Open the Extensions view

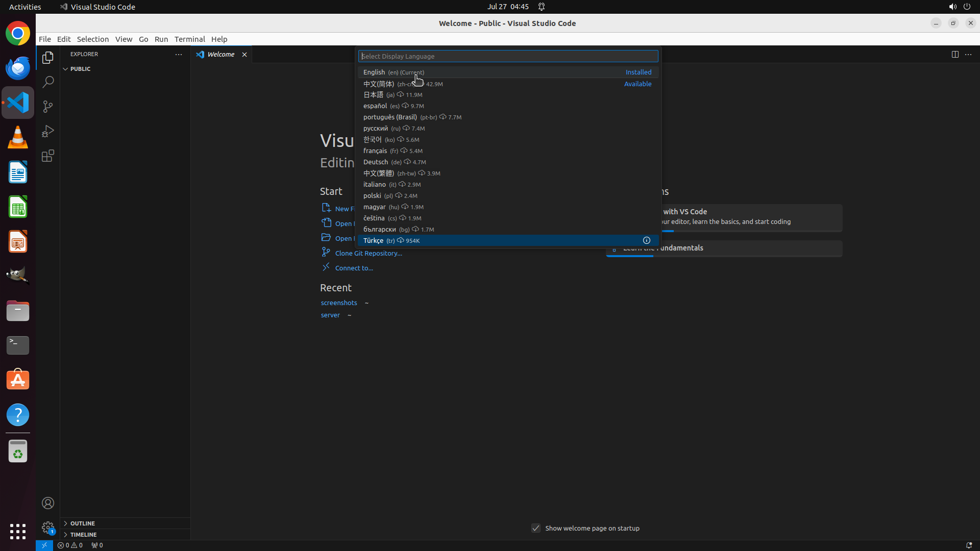pos(48,156)
